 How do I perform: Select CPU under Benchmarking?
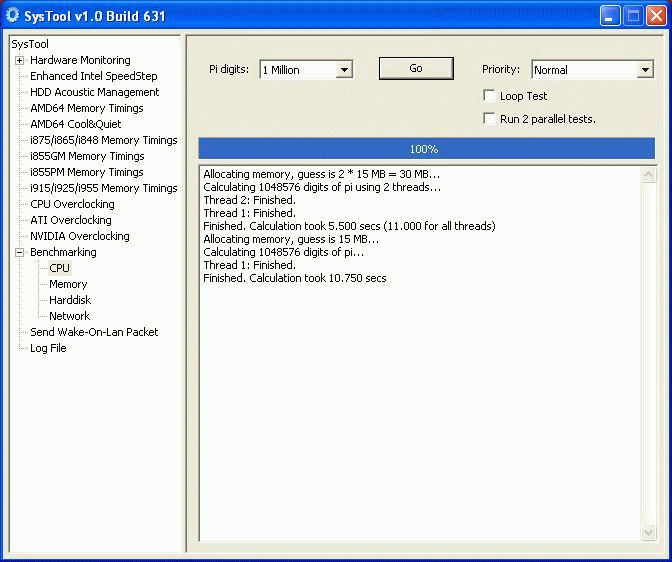click(x=59, y=268)
